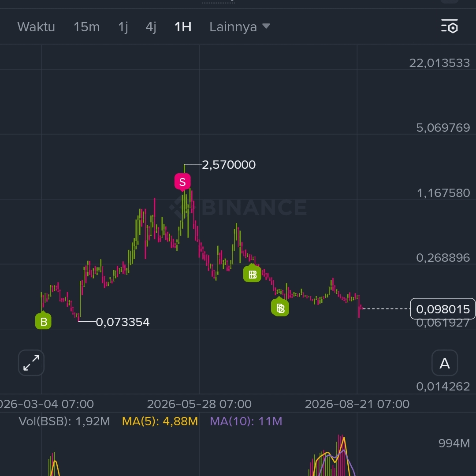
Task: Tap the B buy marker near 2026-03-04
Action: (43, 321)
